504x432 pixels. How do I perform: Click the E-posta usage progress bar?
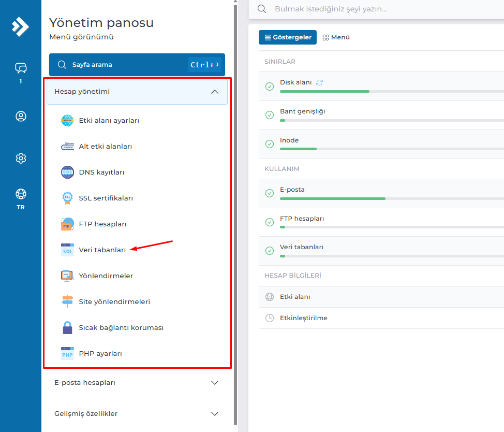tap(392, 199)
